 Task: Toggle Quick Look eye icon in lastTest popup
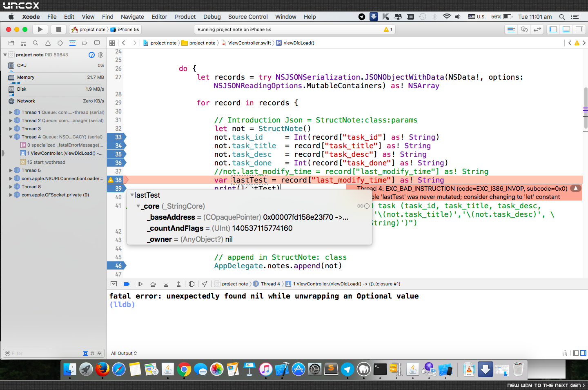tap(360, 206)
